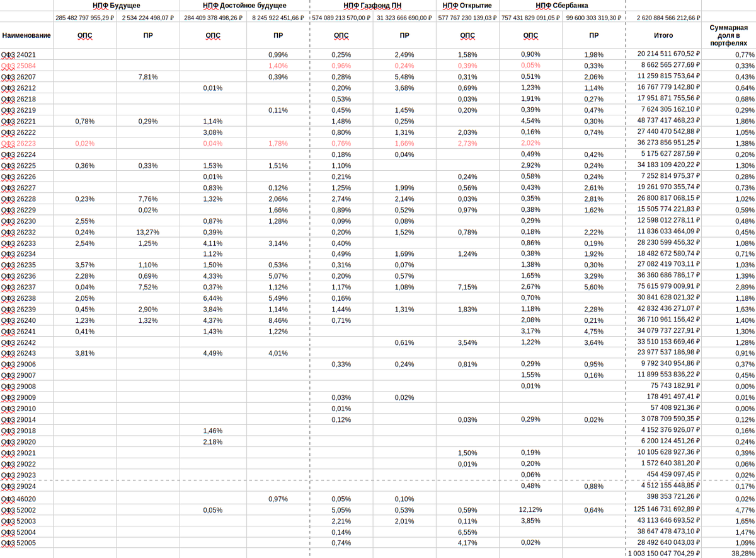Select total cell 285 482 797 955,29 ₽

point(85,18)
